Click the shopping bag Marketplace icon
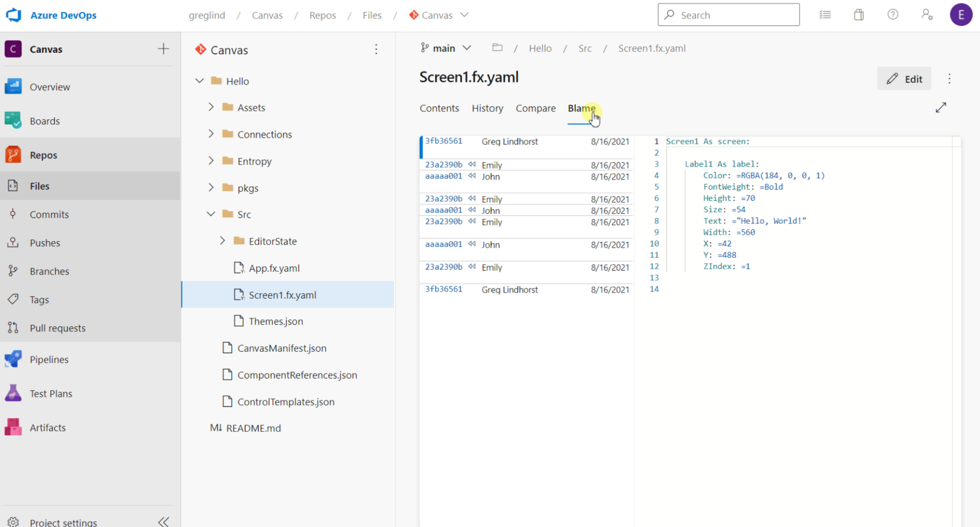Viewport: 980px width, 527px height. [859, 15]
